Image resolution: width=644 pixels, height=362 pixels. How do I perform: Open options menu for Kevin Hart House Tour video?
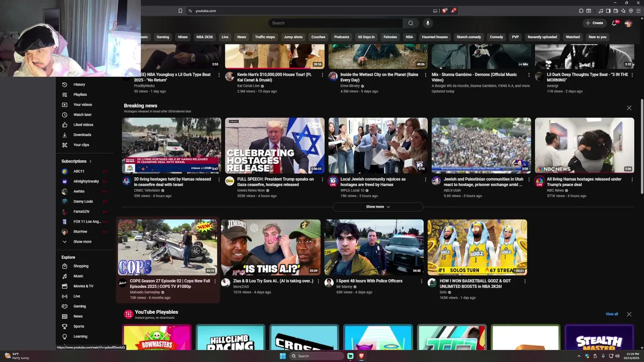322,75
